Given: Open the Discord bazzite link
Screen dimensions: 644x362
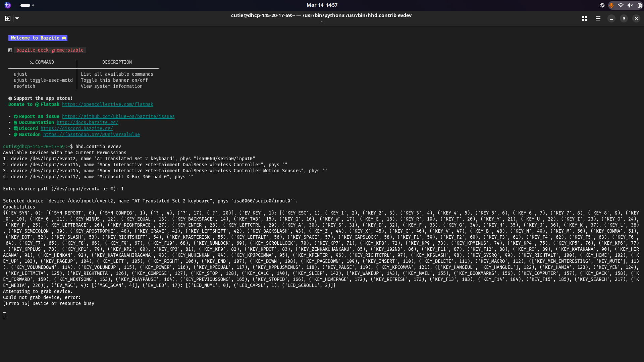Looking at the screenshot, I should point(76,128).
